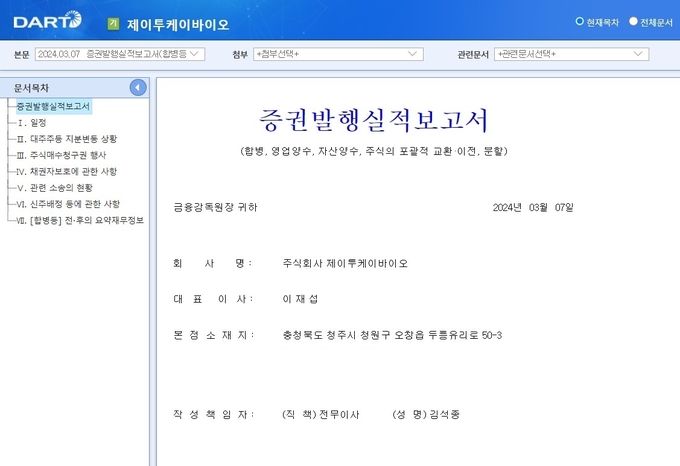Click the 본문 label in the toolbar

22,55
